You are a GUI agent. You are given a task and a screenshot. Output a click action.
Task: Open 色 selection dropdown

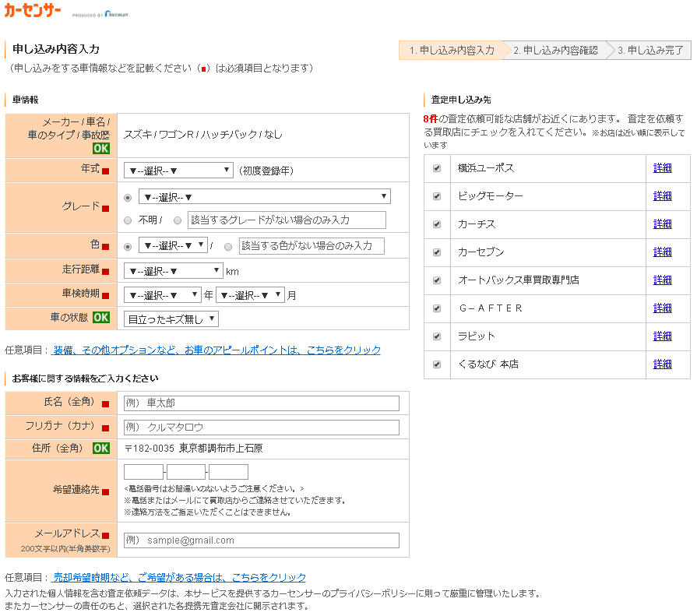(x=173, y=245)
